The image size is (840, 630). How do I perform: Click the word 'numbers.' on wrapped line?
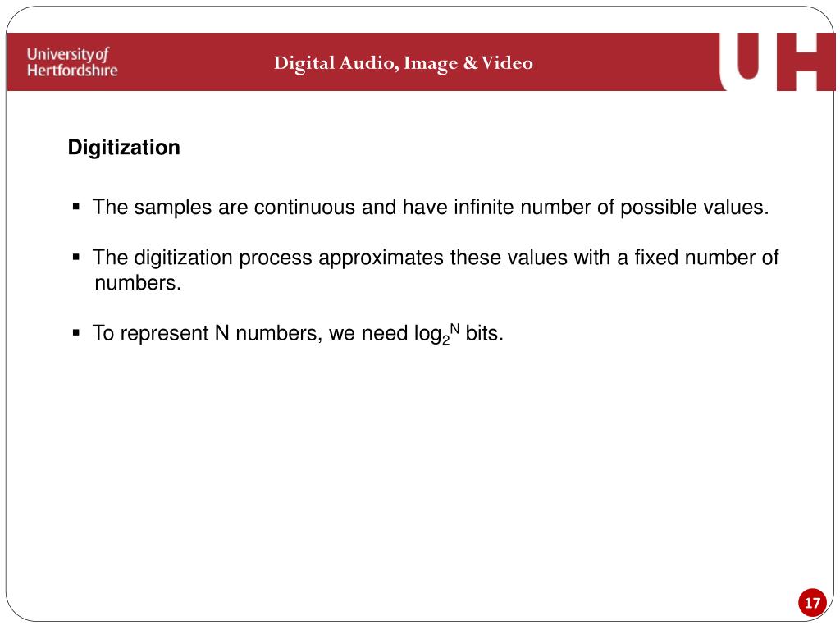[x=138, y=283]
